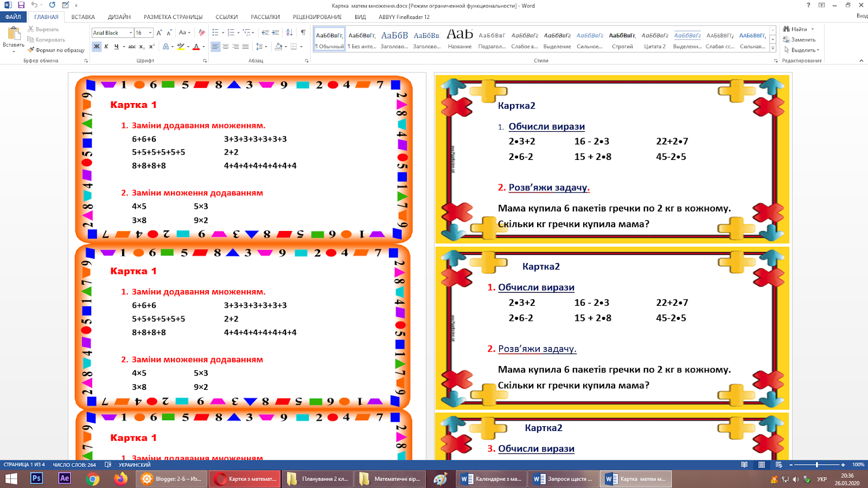
Task: Justify the paragraph text
Action: pos(245,47)
